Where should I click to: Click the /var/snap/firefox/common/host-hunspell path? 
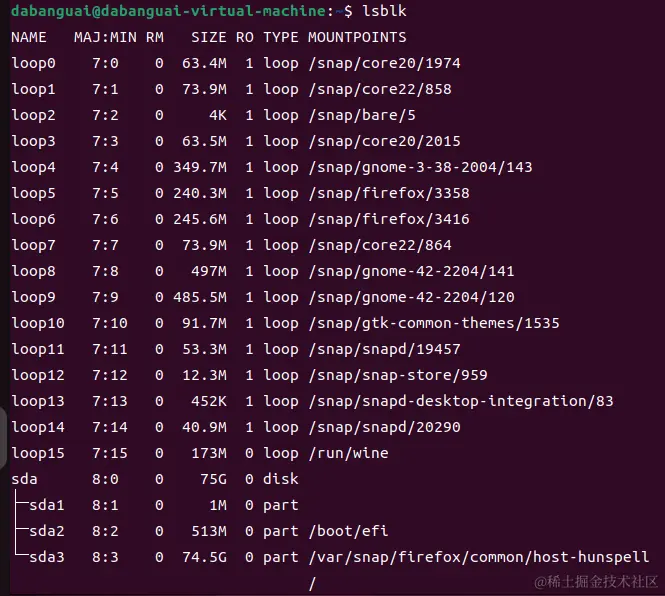(478, 557)
